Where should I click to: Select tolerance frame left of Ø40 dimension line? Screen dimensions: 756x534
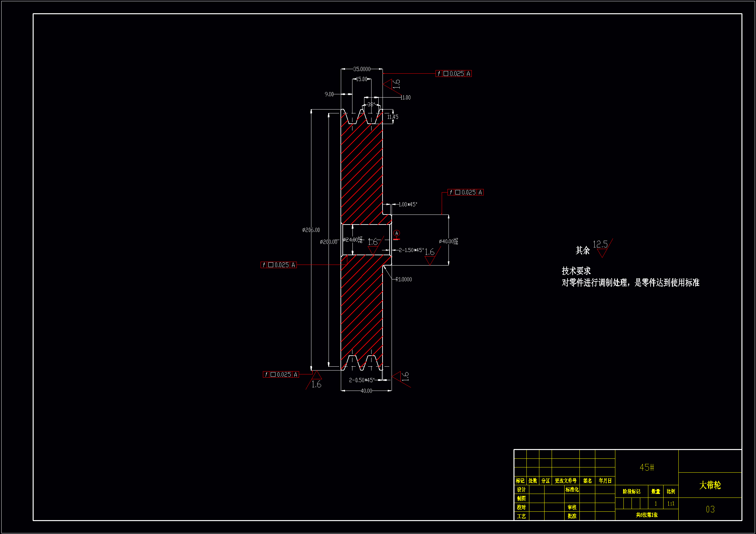[465, 193]
